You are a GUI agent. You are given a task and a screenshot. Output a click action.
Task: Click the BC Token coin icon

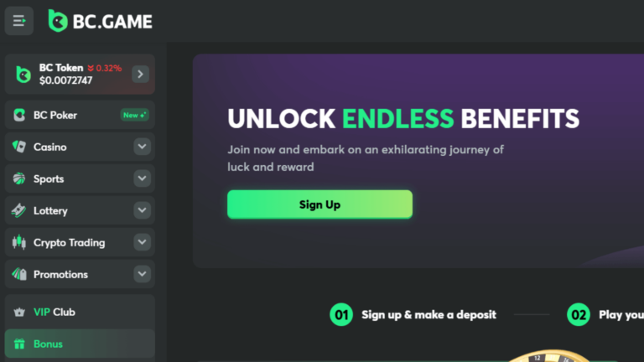[23, 75]
